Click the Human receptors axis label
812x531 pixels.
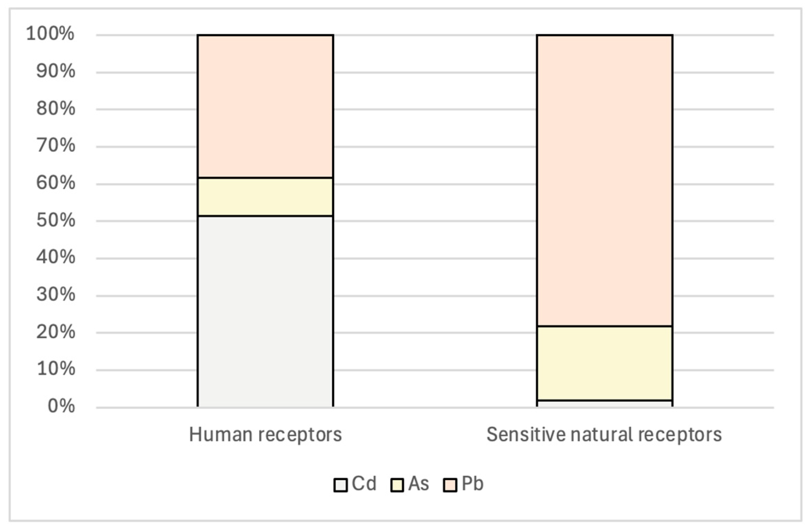coord(265,434)
